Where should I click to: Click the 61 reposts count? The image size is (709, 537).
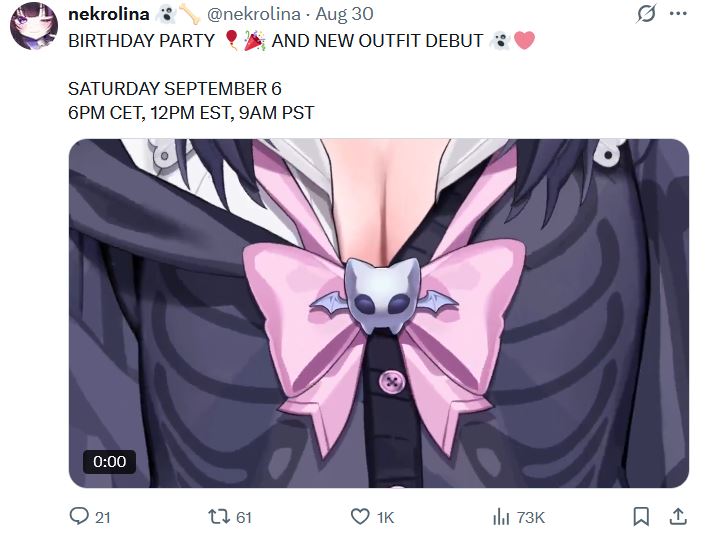coord(244,517)
